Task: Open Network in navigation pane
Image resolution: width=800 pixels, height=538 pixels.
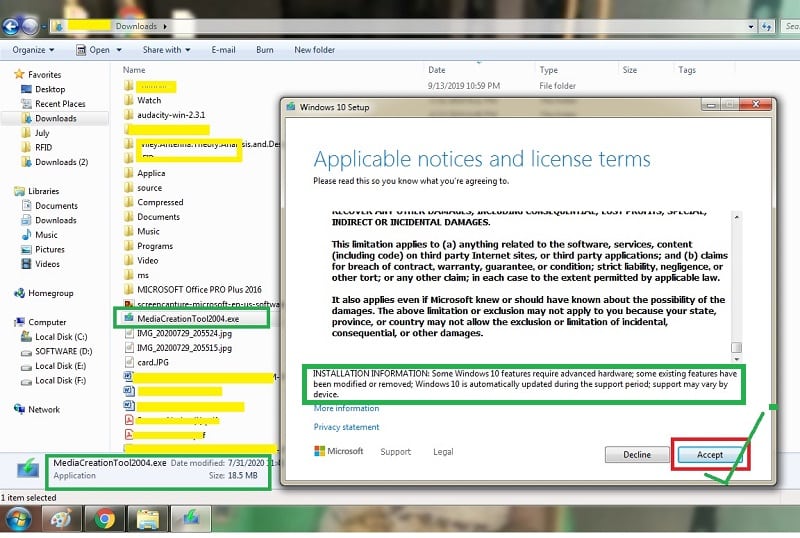Action: pyautogui.click(x=44, y=409)
